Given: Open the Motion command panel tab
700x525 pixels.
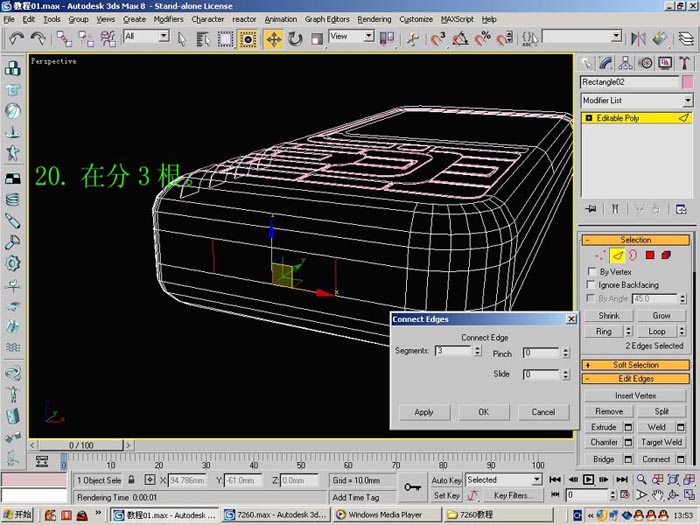Looking at the screenshot, I should point(646,63).
